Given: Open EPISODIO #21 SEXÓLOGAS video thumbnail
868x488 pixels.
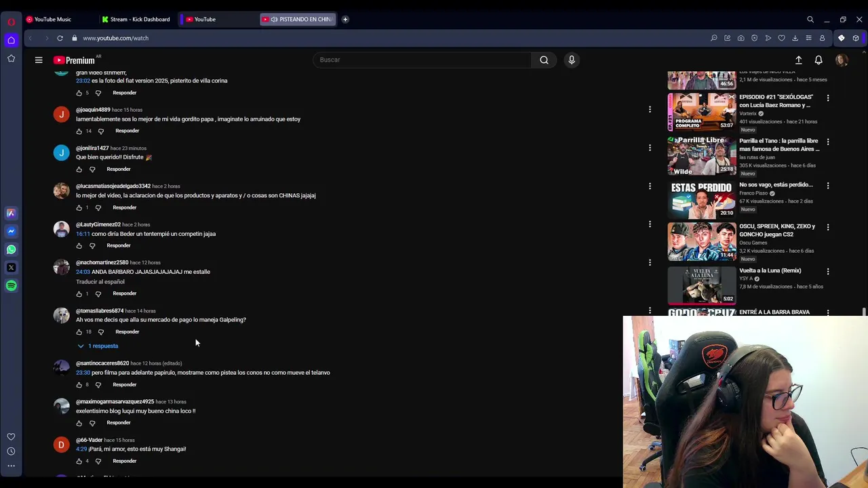Looking at the screenshot, I should 702,111.
